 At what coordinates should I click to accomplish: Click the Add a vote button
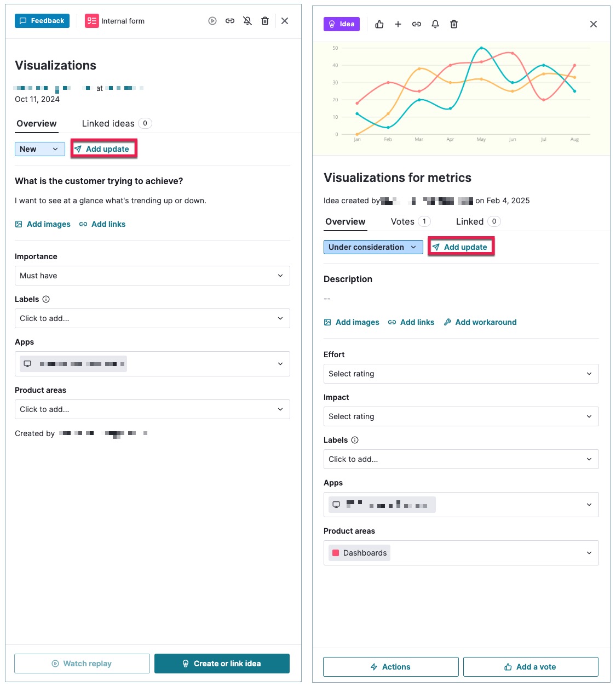click(x=531, y=667)
